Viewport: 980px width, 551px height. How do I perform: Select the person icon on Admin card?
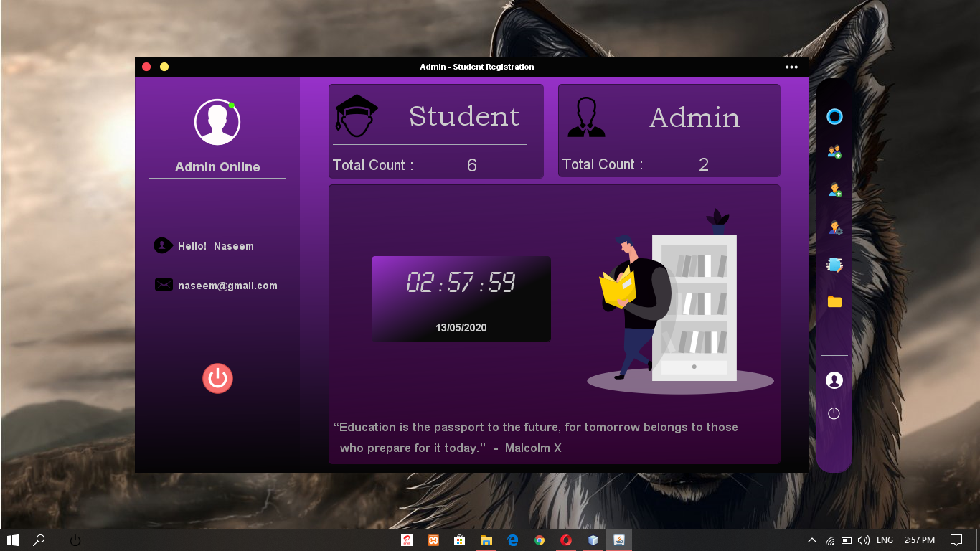[x=588, y=116]
